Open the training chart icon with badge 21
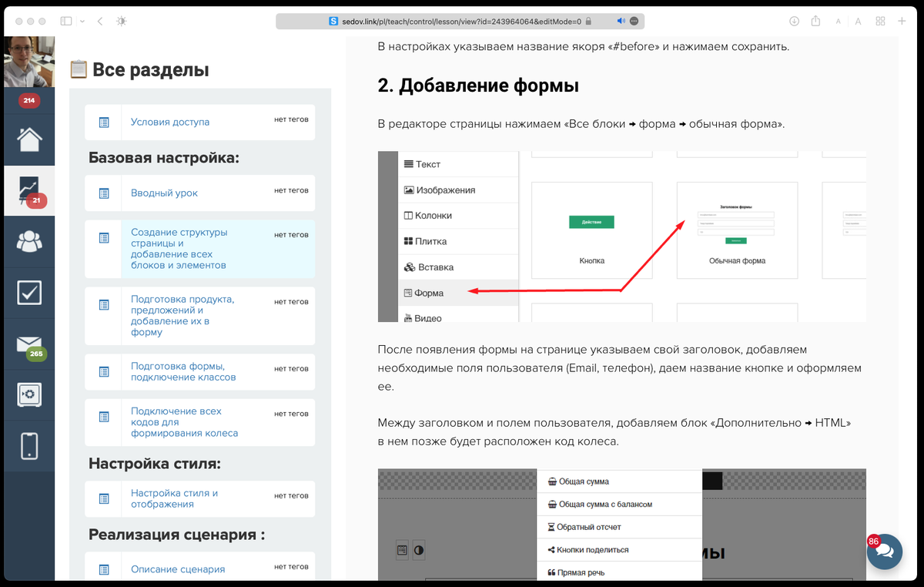Image resolution: width=924 pixels, height=587 pixels. (29, 190)
